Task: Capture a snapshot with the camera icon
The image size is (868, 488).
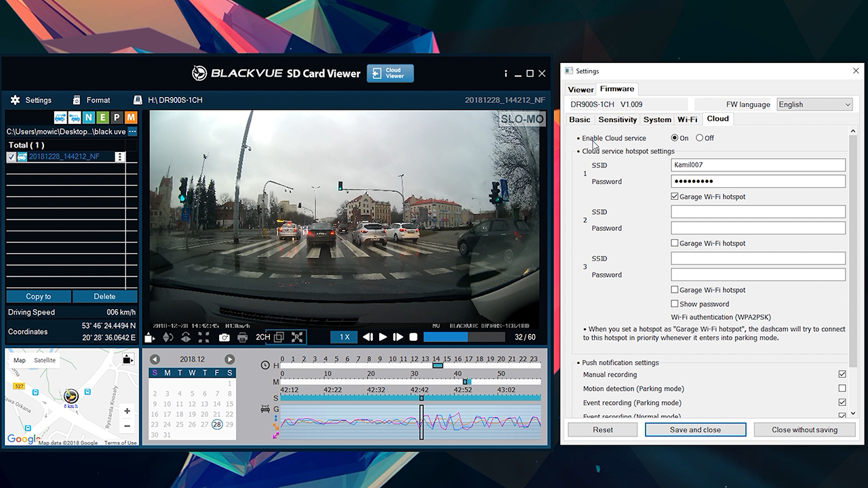Action: coord(224,338)
